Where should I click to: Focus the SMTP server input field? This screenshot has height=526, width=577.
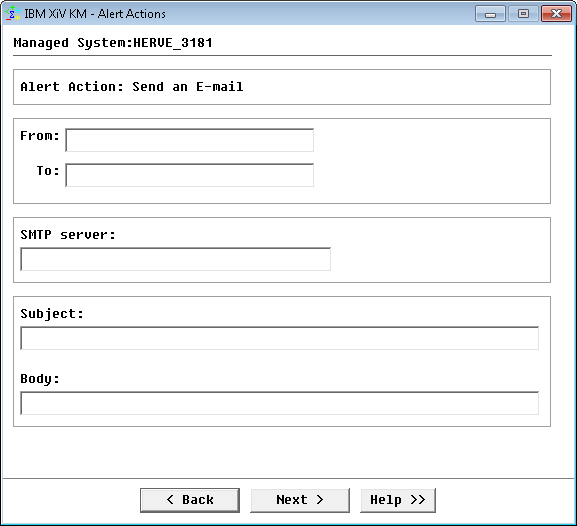(x=176, y=259)
